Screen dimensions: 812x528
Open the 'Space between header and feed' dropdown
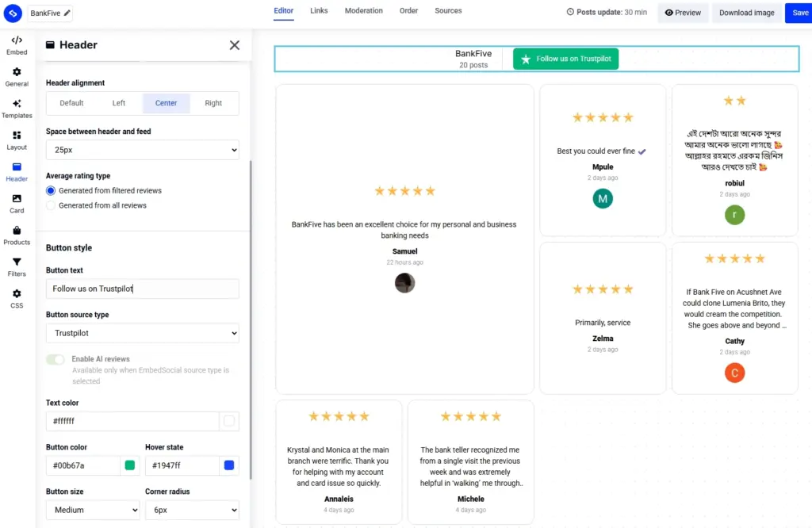pyautogui.click(x=142, y=150)
